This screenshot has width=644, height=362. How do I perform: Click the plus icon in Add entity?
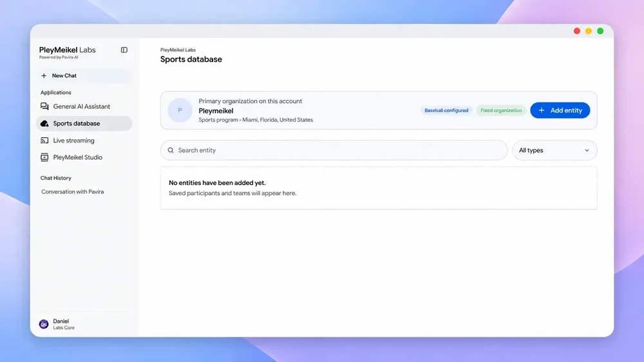tap(542, 111)
